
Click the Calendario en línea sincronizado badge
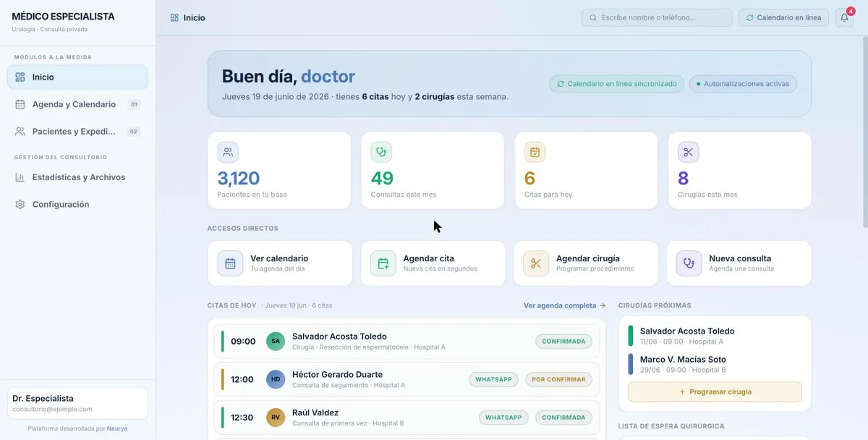[616, 84]
